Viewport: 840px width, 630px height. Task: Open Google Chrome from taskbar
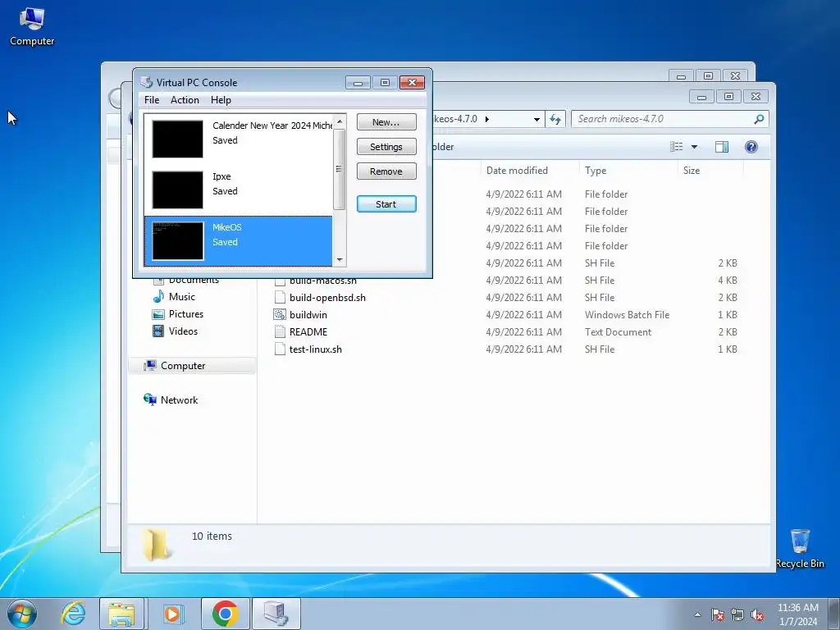tap(225, 614)
